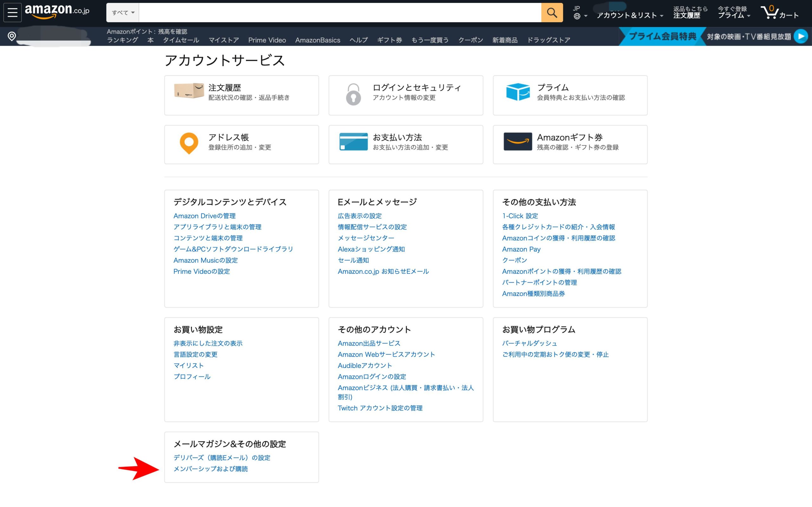Open the hamburger navigation menu
This screenshot has width=812, height=507.
point(12,12)
